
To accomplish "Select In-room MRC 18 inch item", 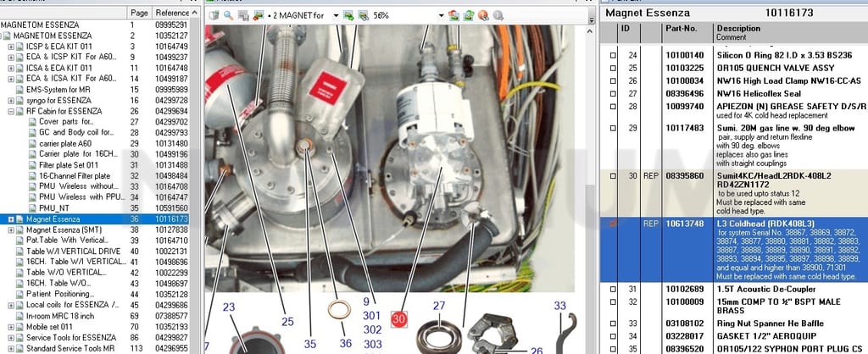I will point(60,317).
